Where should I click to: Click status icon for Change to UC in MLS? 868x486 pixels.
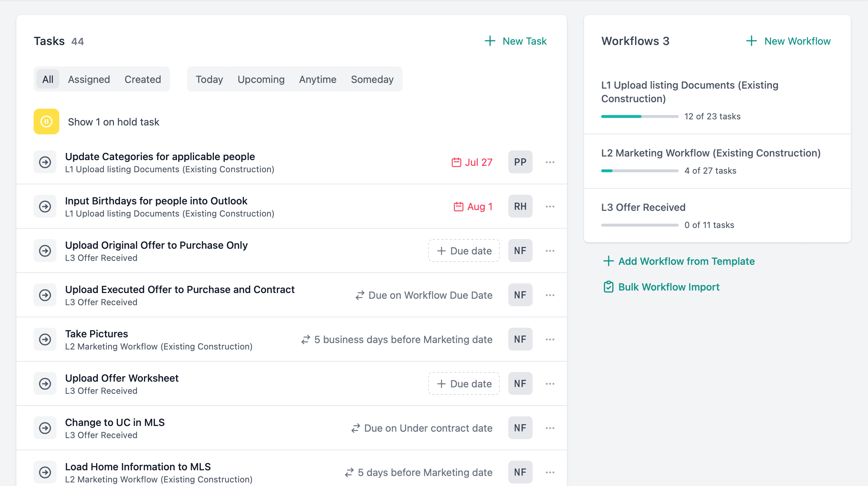[x=45, y=428]
